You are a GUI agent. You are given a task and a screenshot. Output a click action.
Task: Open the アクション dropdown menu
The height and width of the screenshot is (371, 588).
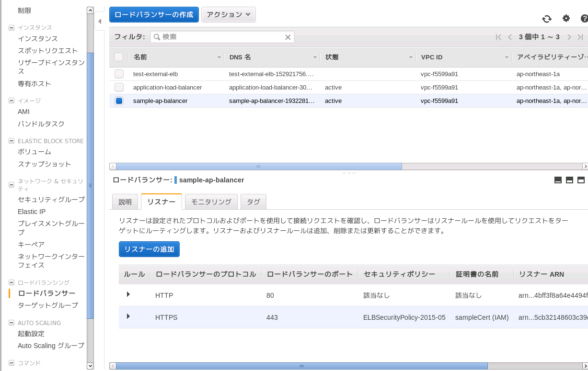[x=228, y=15]
